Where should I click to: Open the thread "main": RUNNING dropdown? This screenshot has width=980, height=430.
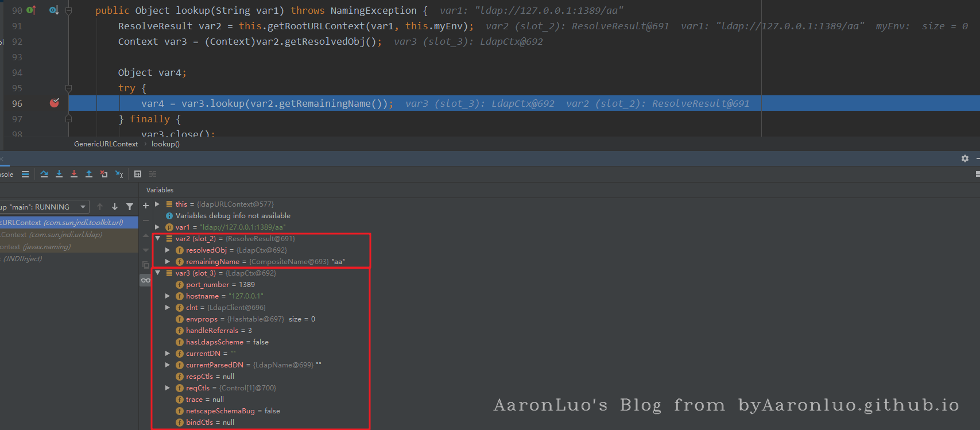pos(83,207)
